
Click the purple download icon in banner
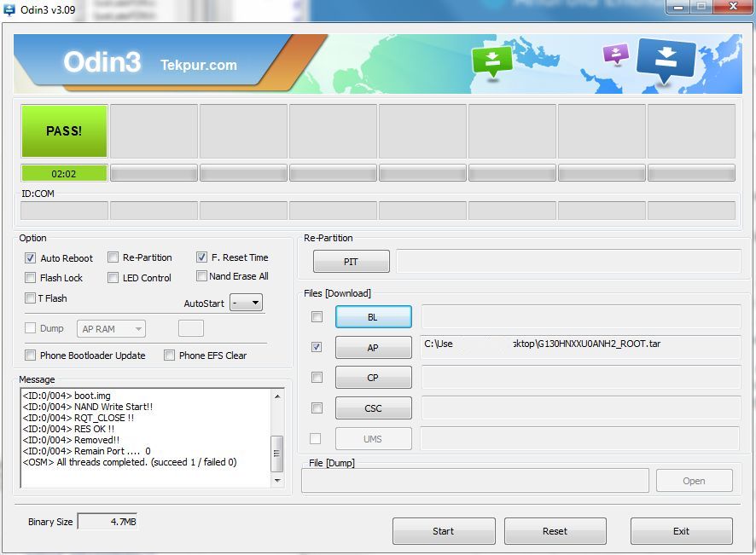point(616,54)
